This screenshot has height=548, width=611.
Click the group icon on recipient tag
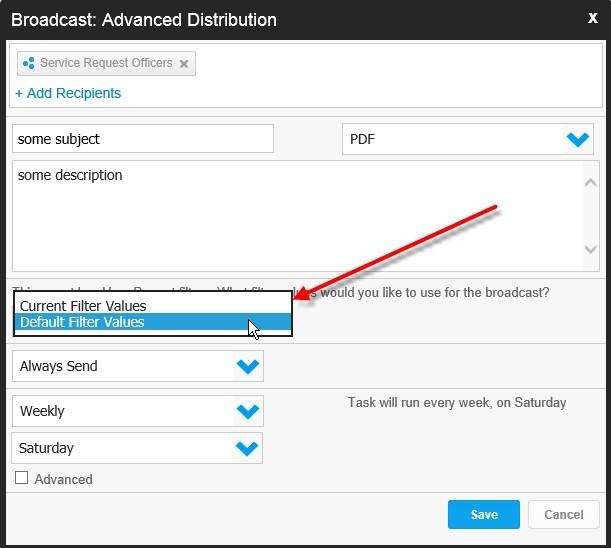click(28, 64)
